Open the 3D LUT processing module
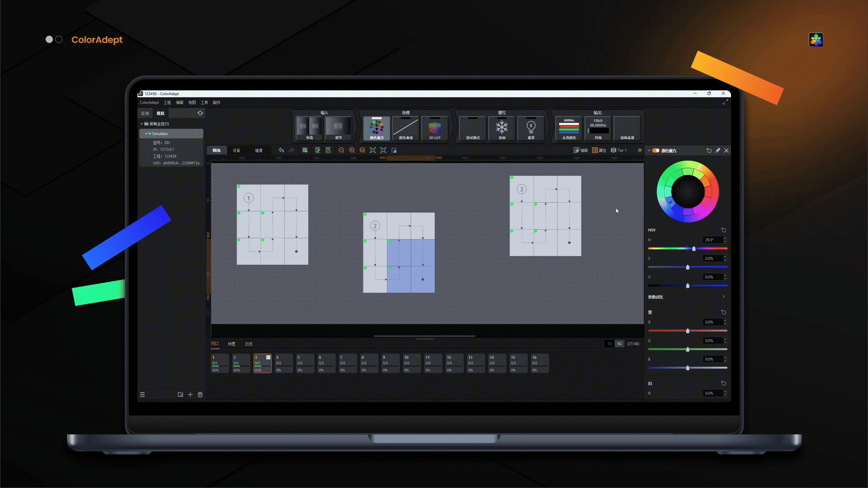Image resolution: width=868 pixels, height=488 pixels. [434, 128]
